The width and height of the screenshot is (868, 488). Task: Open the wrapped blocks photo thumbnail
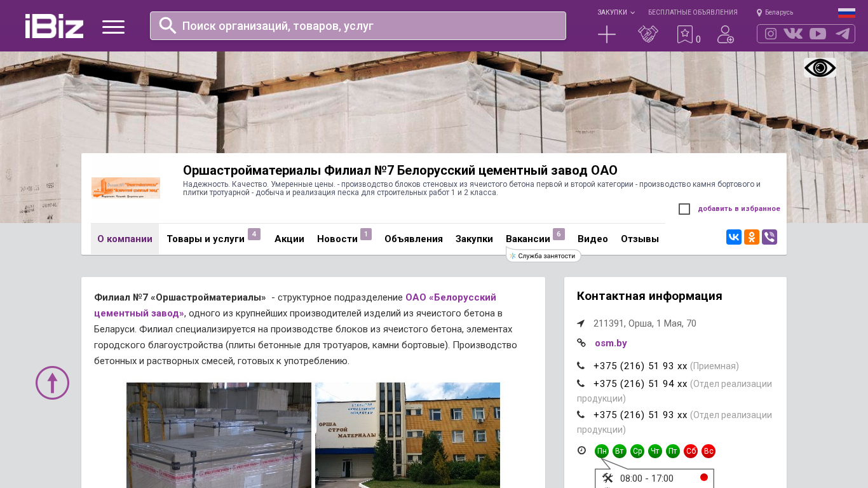coord(219,435)
